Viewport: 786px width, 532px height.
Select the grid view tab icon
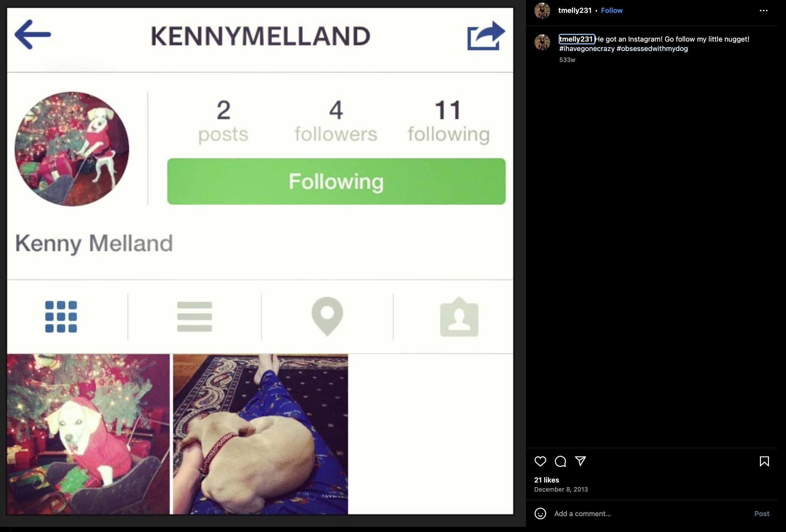point(61,317)
